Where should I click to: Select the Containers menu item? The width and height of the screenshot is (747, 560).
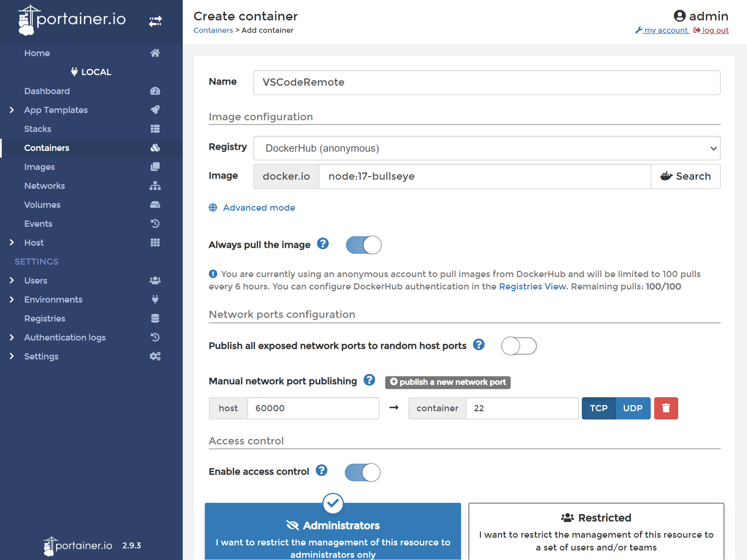(91, 148)
